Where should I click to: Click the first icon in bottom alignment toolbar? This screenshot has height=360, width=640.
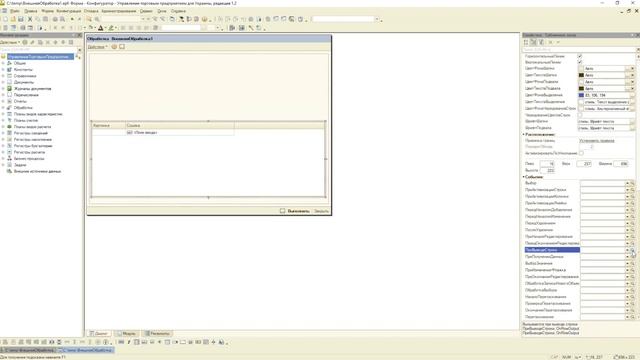coord(5,342)
